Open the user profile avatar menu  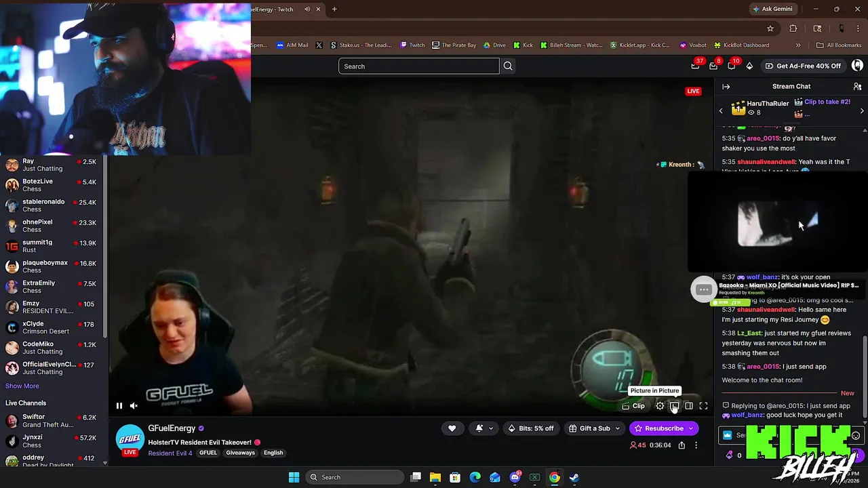click(857, 66)
